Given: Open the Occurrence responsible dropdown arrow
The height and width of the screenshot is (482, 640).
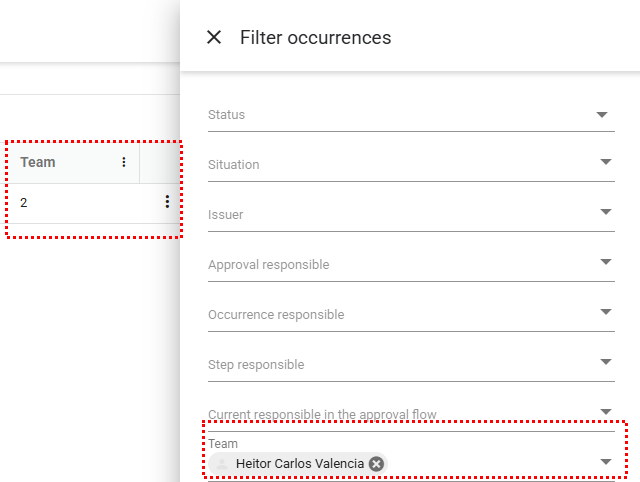Looking at the screenshot, I should coord(606,312).
